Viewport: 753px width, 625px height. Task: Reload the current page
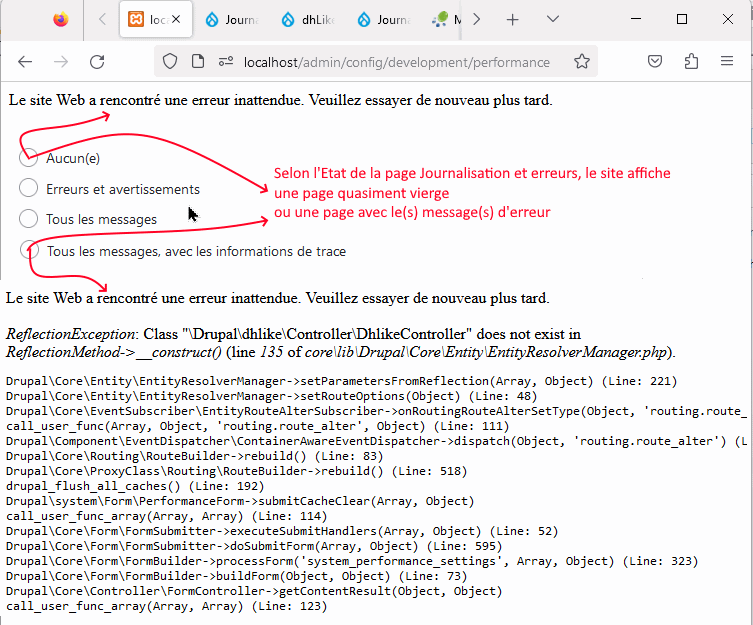(97, 62)
